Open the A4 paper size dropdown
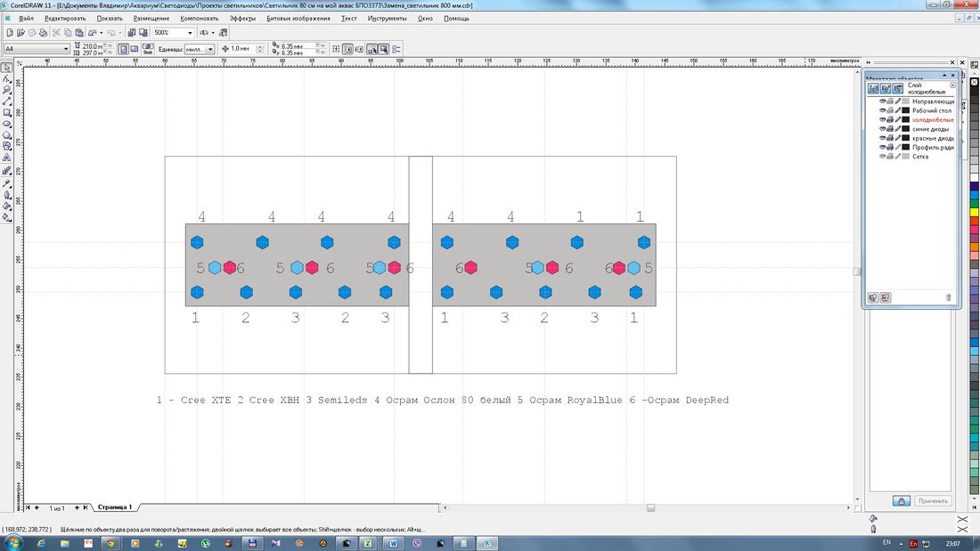This screenshot has height=551, width=980. pos(66,49)
